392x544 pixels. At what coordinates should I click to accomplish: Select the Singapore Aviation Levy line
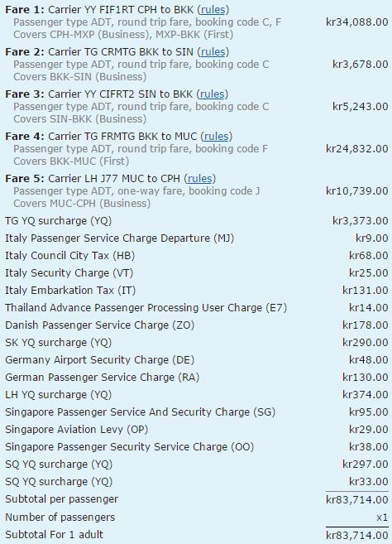coord(196,430)
